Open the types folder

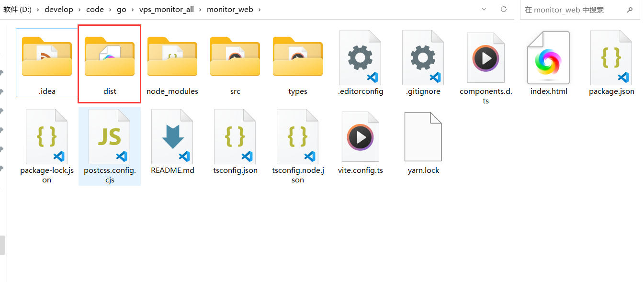click(298, 57)
